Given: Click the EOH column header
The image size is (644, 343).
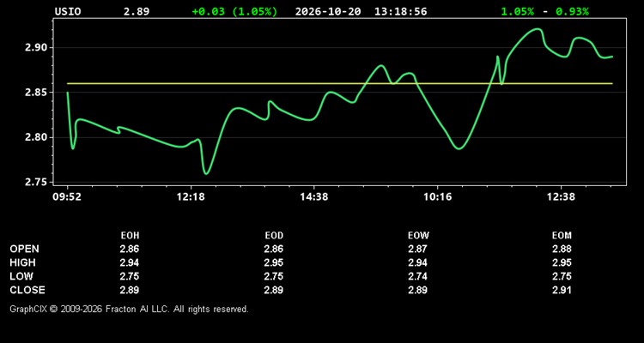Looking at the screenshot, I should 131,236.
